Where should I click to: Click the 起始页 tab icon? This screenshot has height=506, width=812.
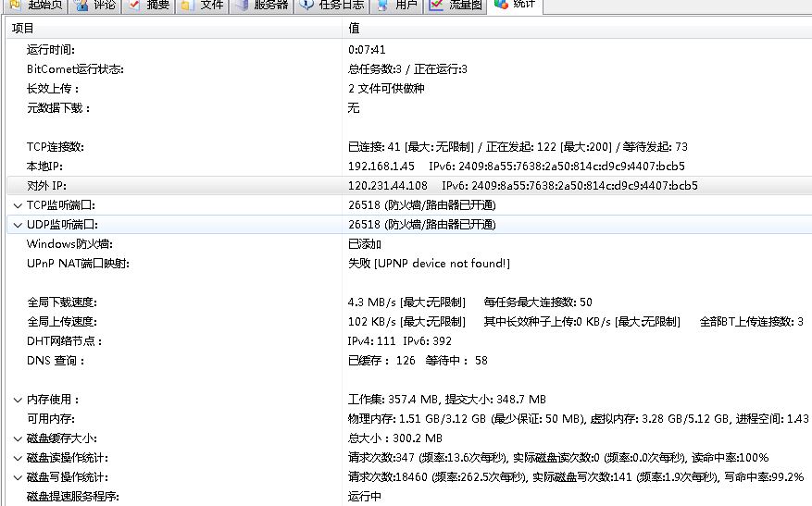(15, 5)
